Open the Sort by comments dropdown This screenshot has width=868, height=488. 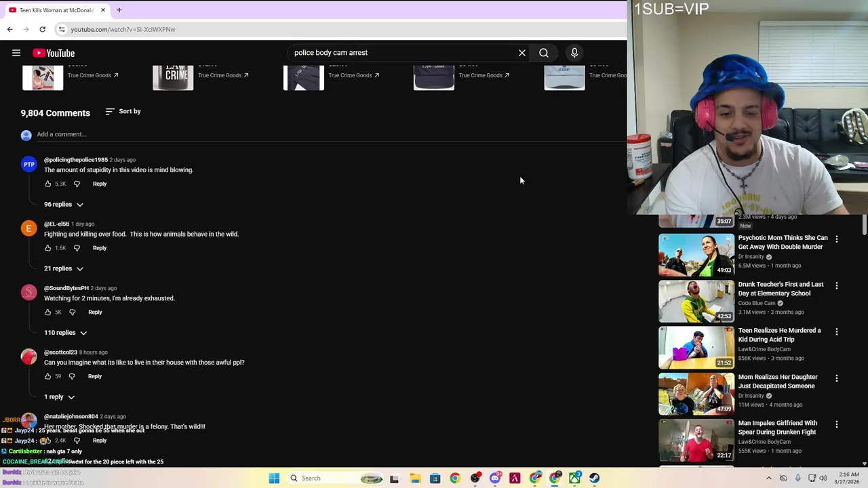pos(123,111)
